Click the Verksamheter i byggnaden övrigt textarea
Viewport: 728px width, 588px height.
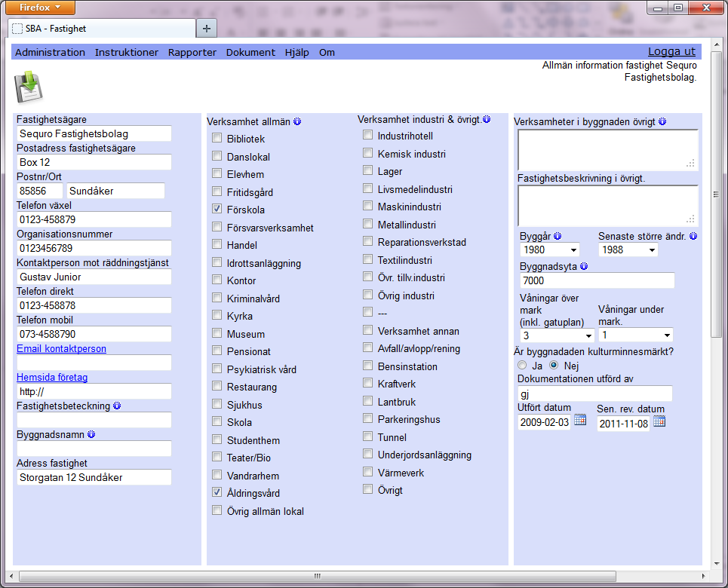(608, 150)
